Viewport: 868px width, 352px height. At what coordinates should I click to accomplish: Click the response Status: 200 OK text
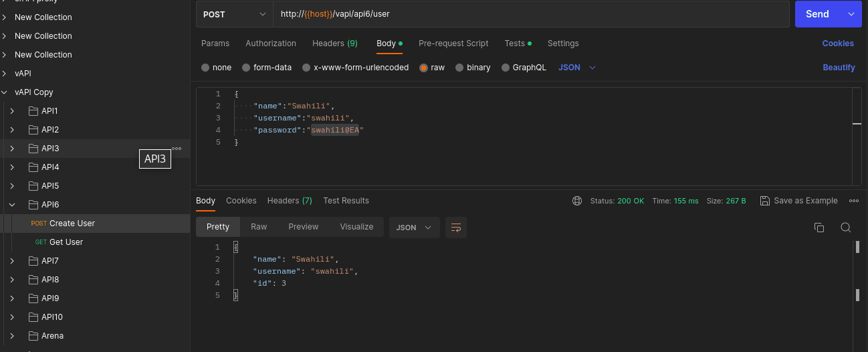coord(617,201)
